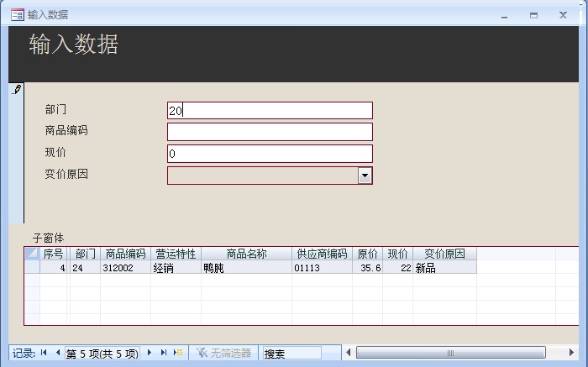The image size is (588, 367).
Task: Go to previous record arrow
Action: click(x=58, y=353)
